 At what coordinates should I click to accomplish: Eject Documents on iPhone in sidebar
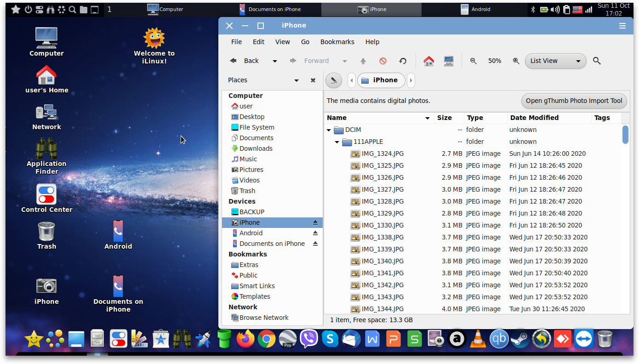pyautogui.click(x=315, y=244)
